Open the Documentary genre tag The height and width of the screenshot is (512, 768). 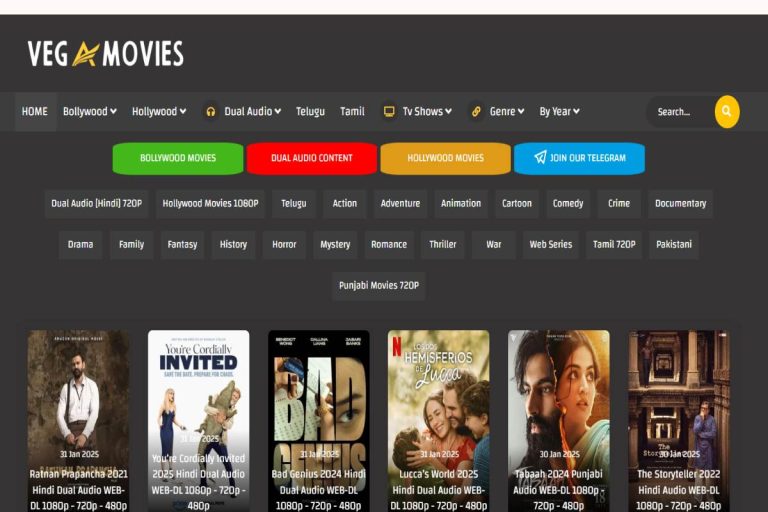point(681,203)
